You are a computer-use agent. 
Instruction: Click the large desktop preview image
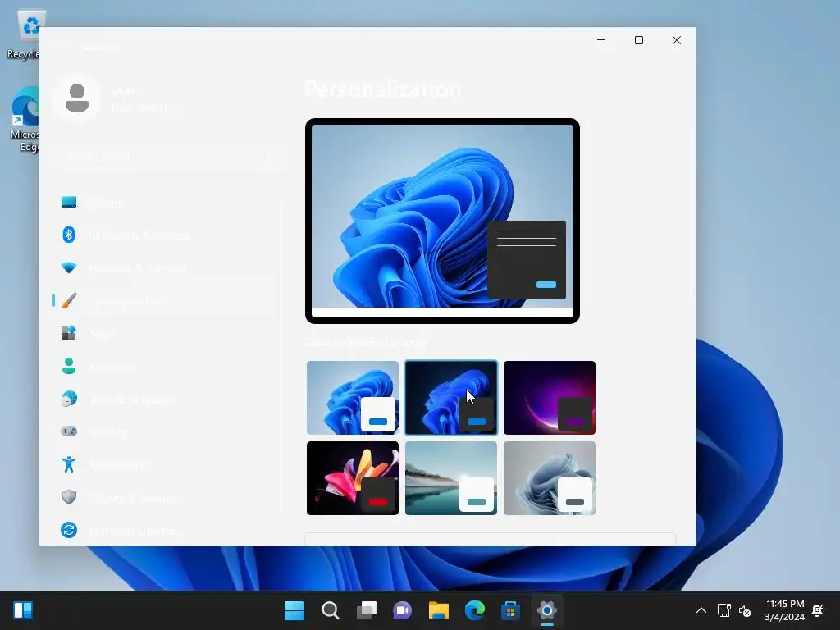click(442, 221)
